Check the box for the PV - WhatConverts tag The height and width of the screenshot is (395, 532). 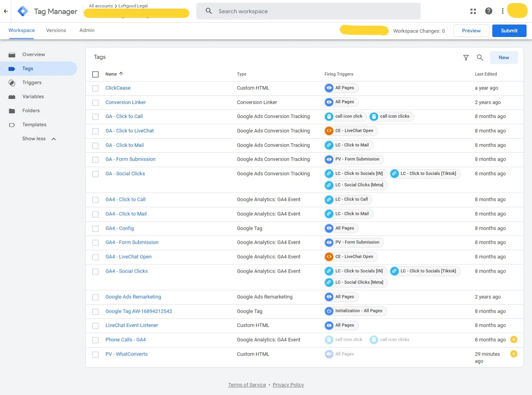pyautogui.click(x=95, y=354)
